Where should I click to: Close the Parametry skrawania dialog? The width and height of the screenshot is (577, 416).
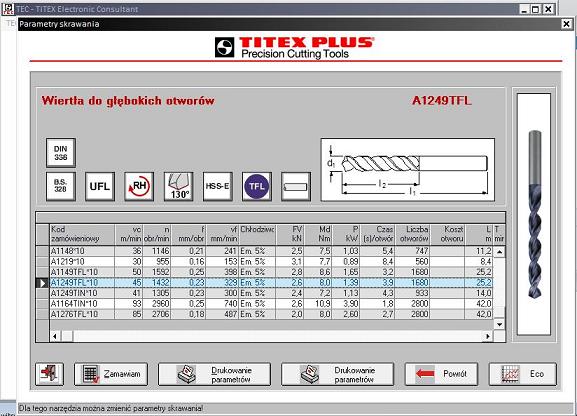(566, 24)
